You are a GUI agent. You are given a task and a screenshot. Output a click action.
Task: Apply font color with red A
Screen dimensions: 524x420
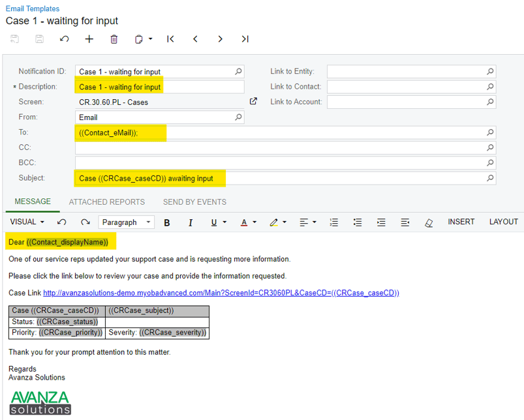[x=244, y=222]
